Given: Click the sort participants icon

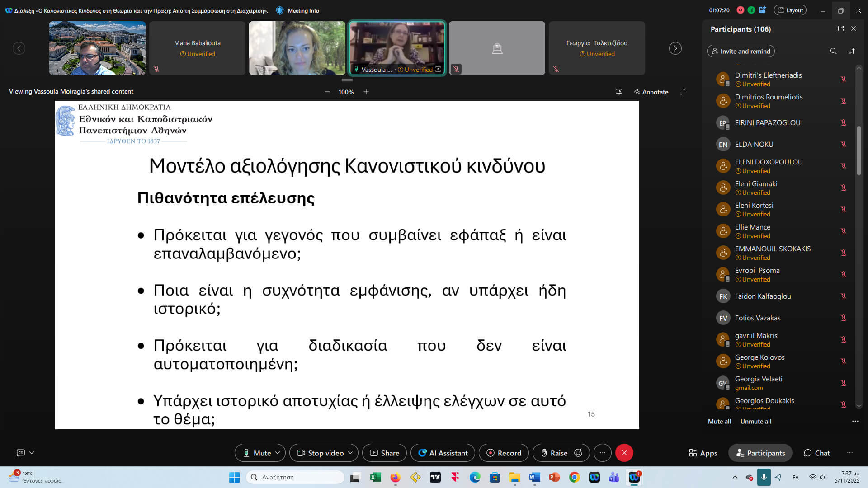Looking at the screenshot, I should click(852, 51).
